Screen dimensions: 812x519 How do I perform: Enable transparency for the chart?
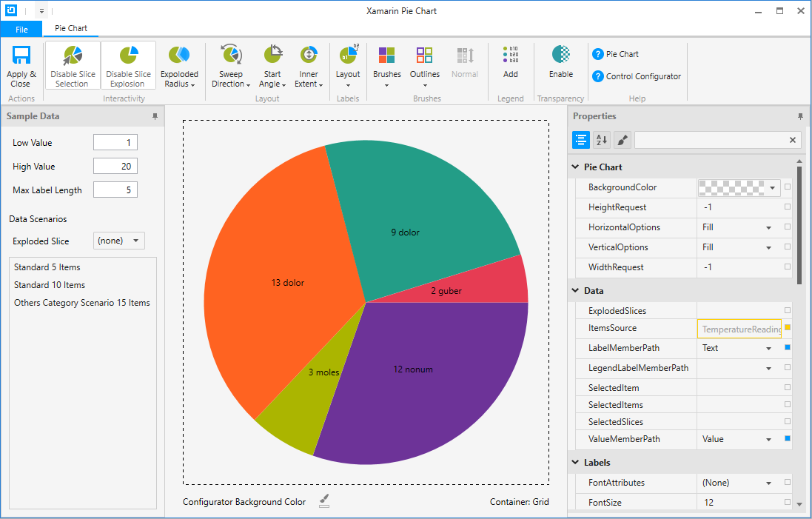click(x=561, y=62)
